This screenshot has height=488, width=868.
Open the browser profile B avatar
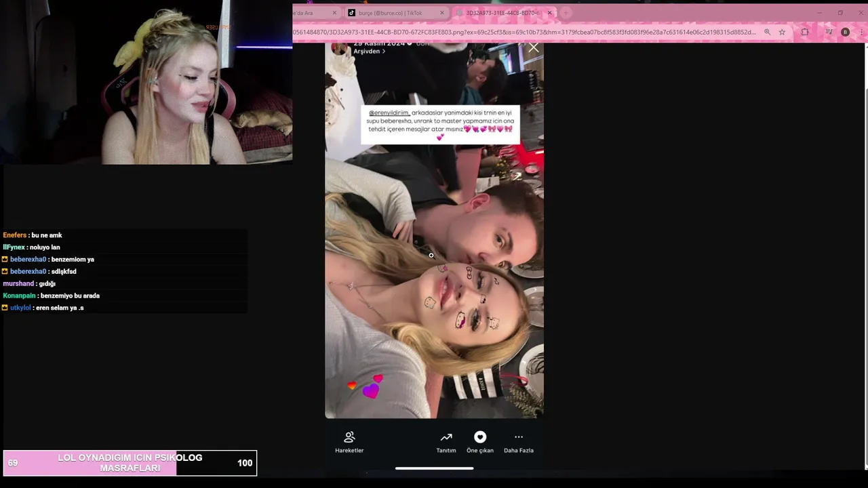(x=845, y=32)
